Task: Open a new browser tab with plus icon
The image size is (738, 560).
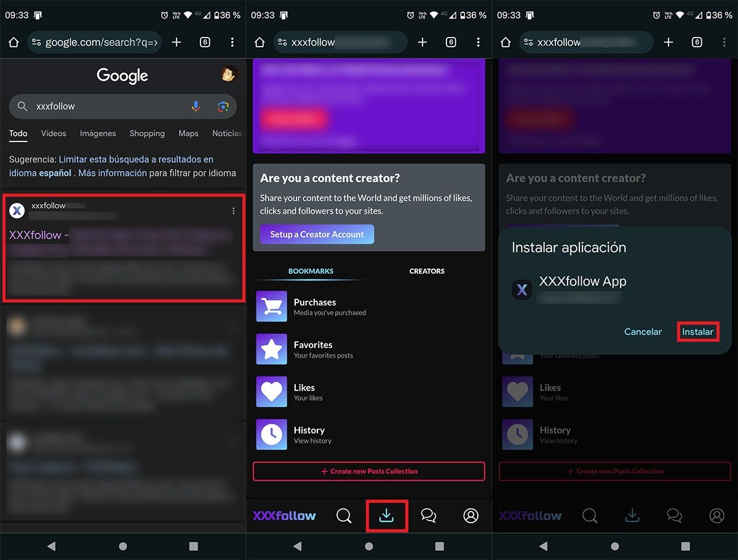Action: [x=177, y=42]
